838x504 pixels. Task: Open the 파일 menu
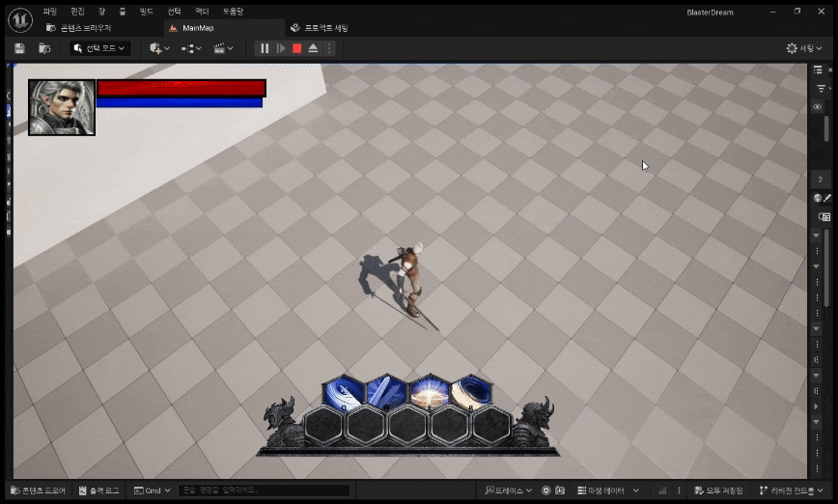coord(49,12)
